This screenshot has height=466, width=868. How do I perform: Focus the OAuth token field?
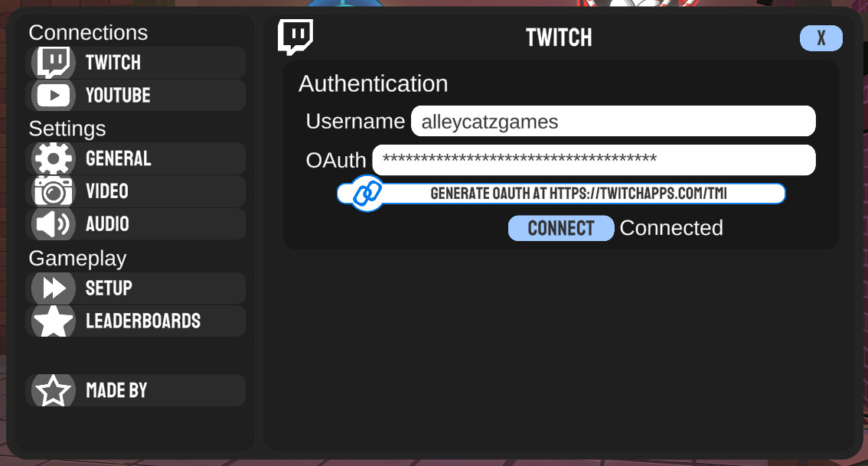[x=593, y=160]
